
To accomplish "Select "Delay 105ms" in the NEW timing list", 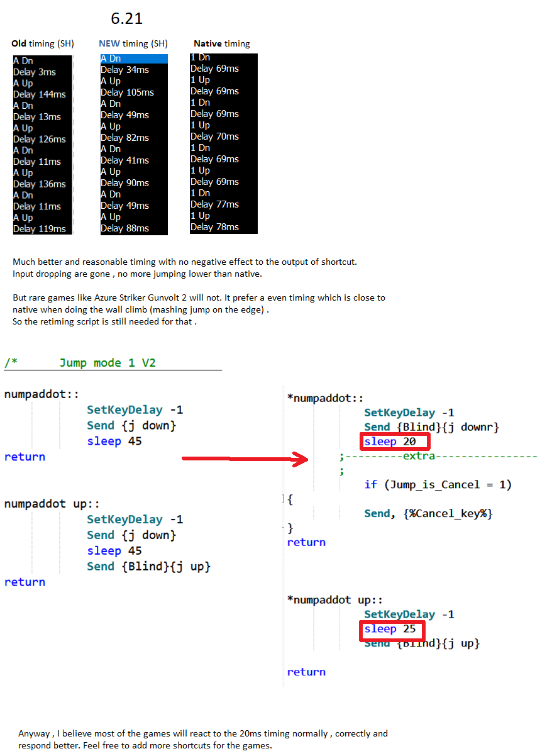I will coord(128,92).
